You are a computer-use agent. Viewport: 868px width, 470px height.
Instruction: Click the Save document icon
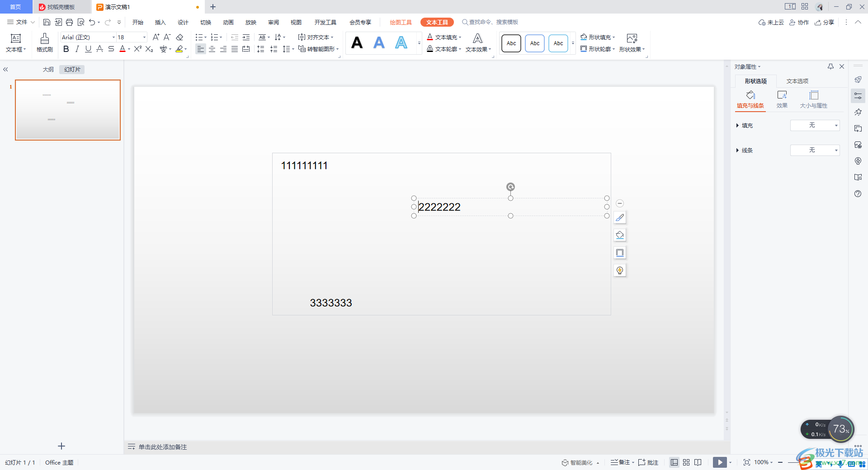[47, 22]
